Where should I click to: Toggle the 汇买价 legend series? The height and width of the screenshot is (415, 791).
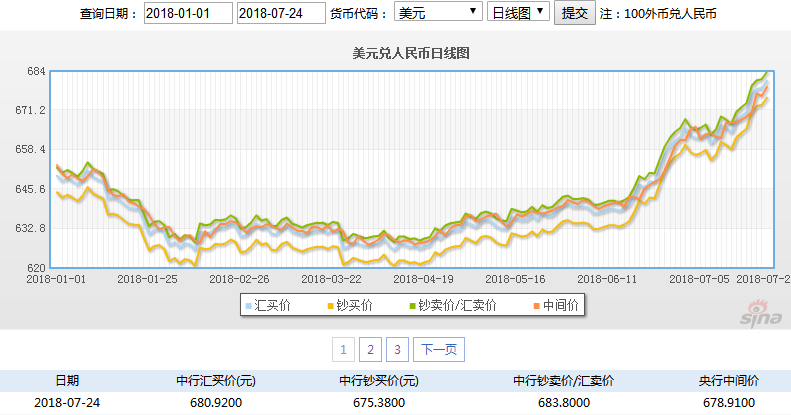(x=268, y=305)
